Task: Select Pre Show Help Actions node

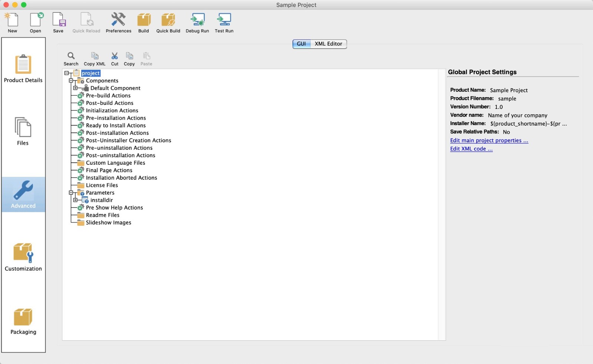Action: 115,208
